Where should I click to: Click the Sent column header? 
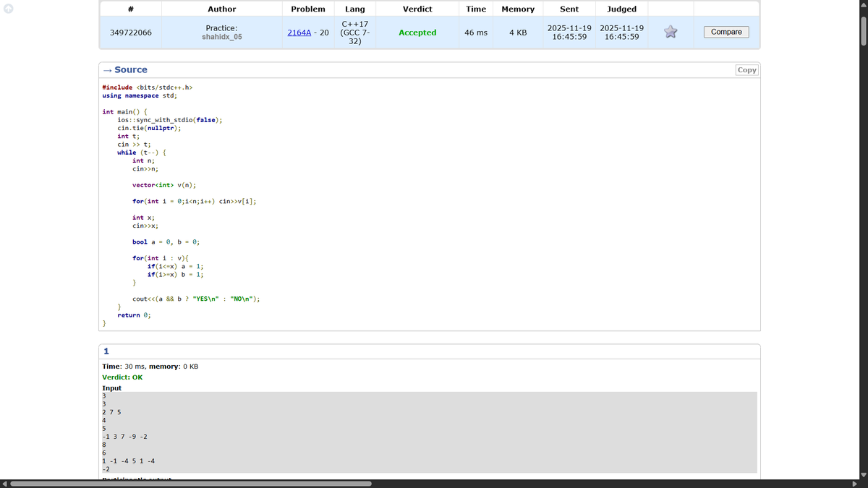coord(569,9)
